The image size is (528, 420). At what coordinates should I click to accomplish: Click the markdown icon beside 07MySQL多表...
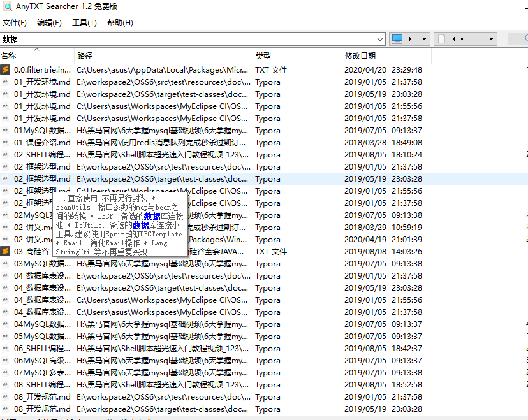pos(5,373)
